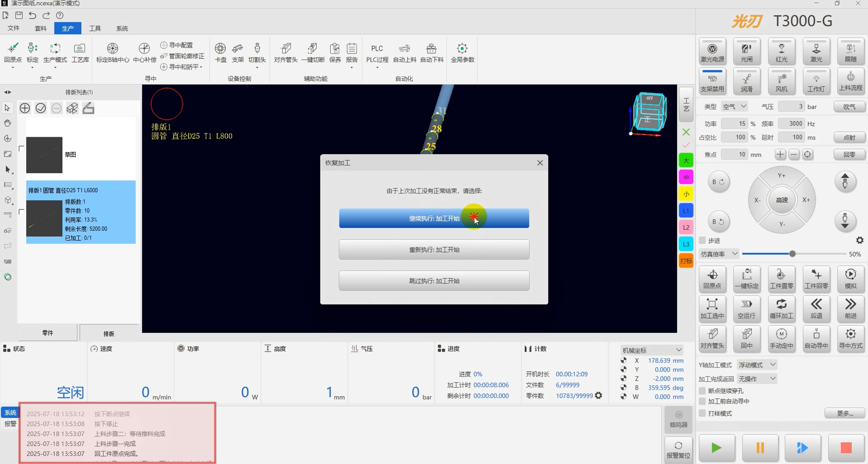The width and height of the screenshot is (868, 464).
Task: Click the 报警复位 alarm reset button
Action: (678, 450)
